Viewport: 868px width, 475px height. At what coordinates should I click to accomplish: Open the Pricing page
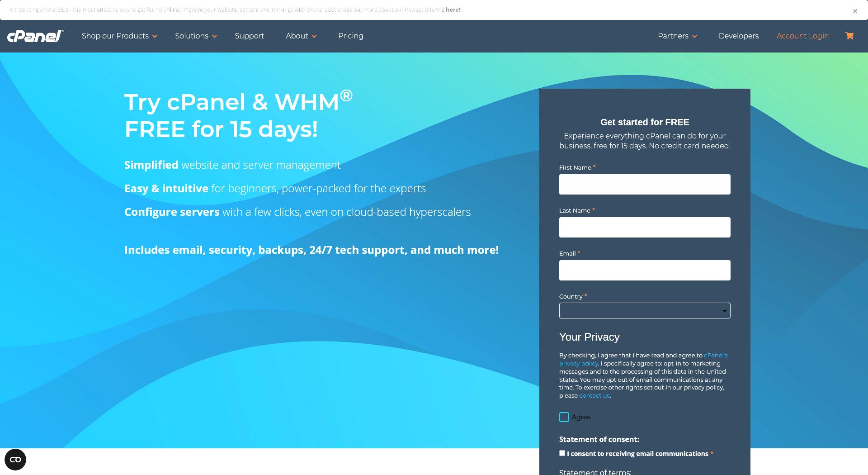click(351, 36)
